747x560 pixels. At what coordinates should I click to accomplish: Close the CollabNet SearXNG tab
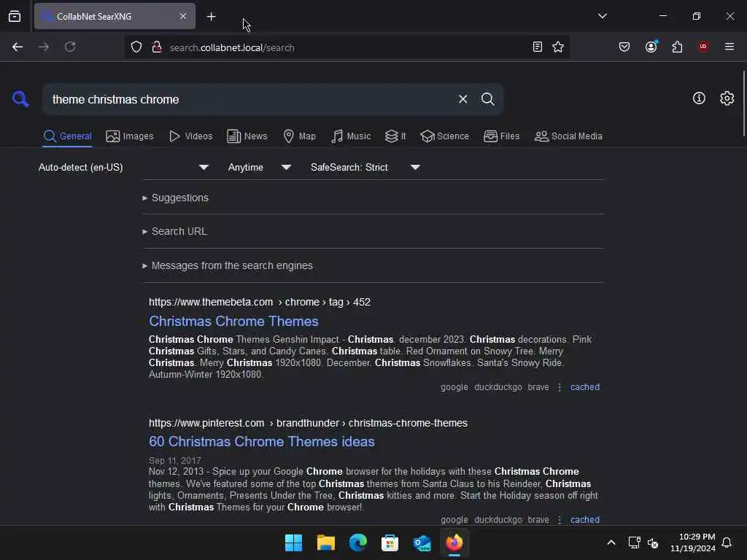183,16
